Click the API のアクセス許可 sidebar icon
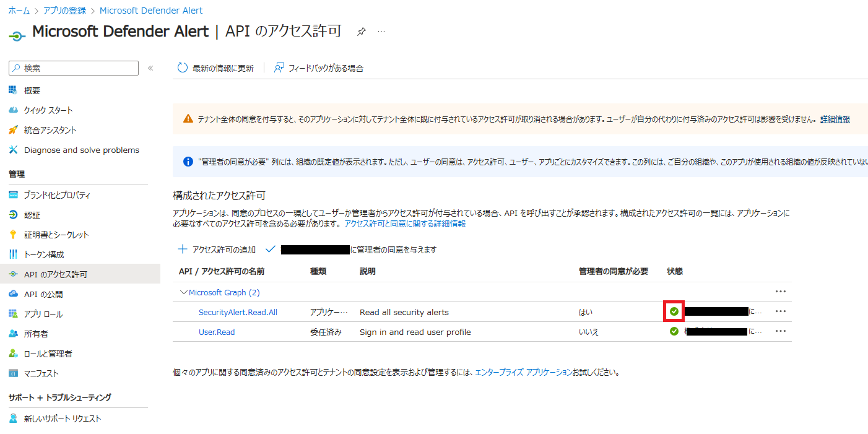868x434 pixels. pyautogui.click(x=13, y=274)
